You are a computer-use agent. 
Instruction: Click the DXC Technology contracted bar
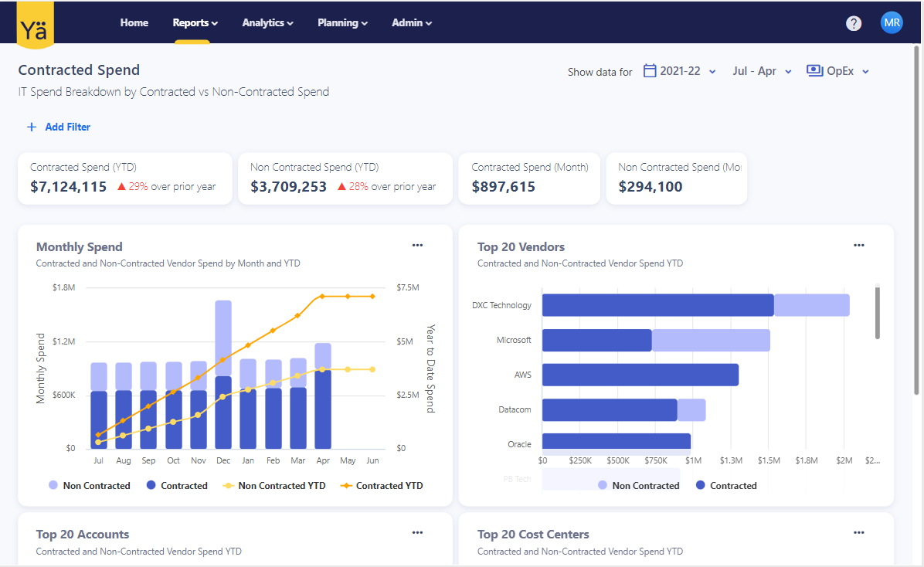coord(657,305)
